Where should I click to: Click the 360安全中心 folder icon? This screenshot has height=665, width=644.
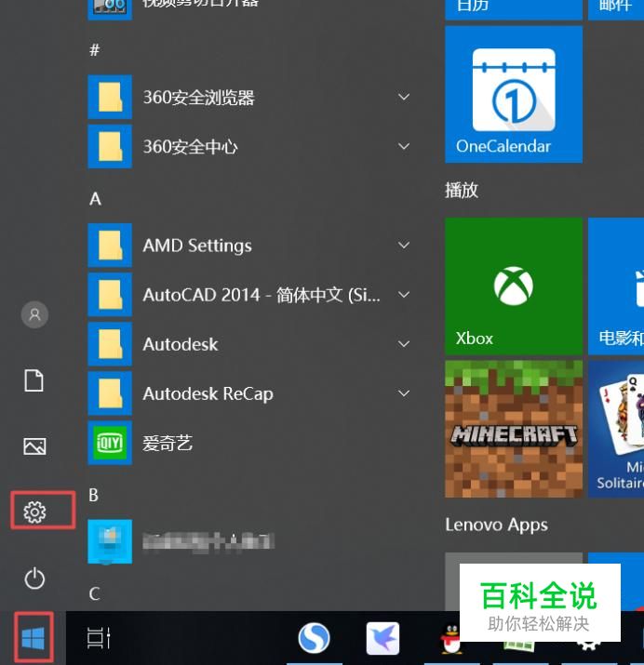(110, 146)
